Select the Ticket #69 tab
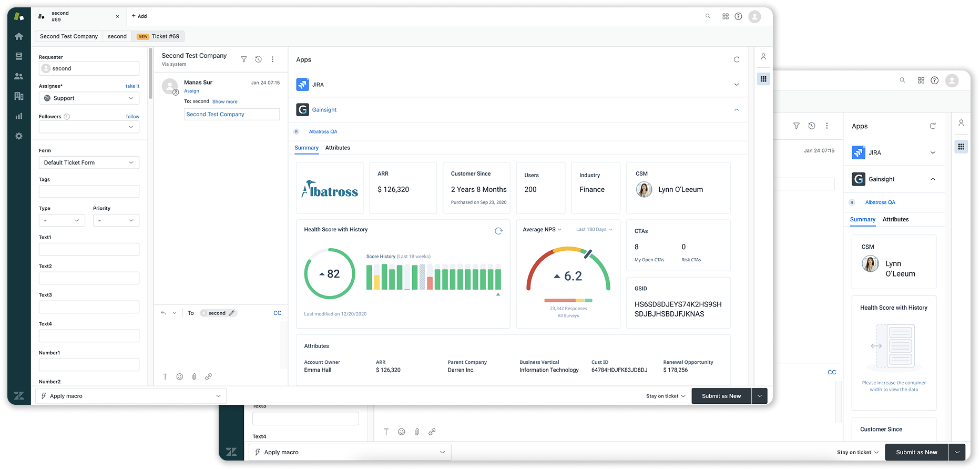Screen dimensions: 980x470 [158, 36]
